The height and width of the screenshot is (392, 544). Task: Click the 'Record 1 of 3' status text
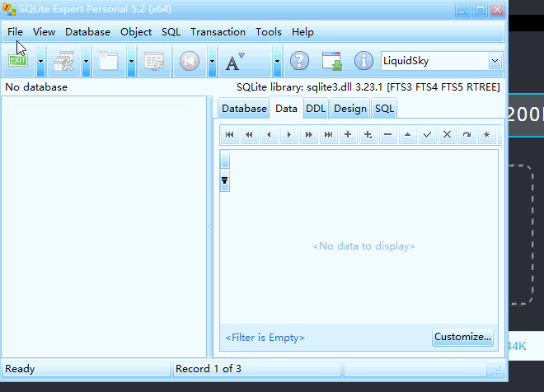[209, 369]
